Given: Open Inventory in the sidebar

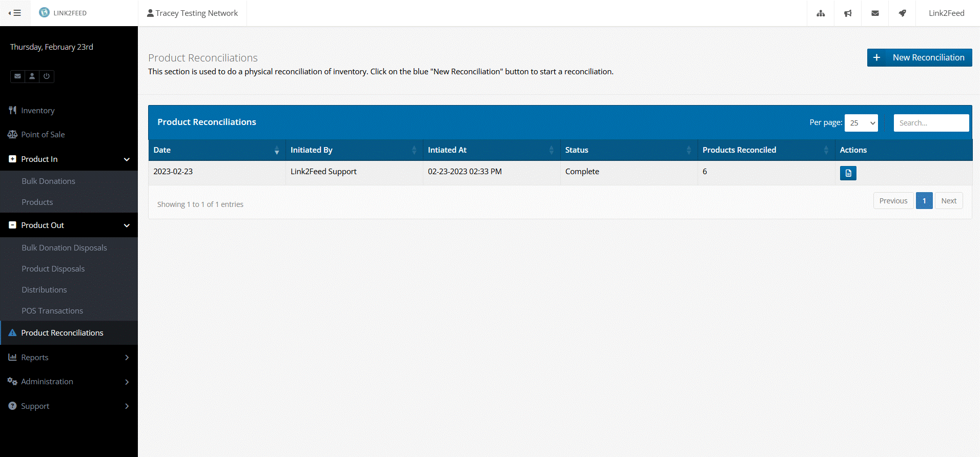Looking at the screenshot, I should click(x=69, y=110).
